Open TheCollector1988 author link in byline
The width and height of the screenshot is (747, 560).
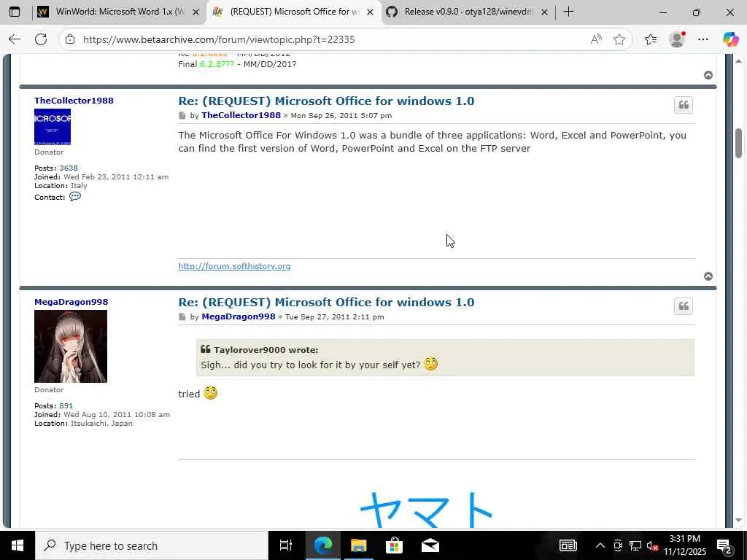pyautogui.click(x=241, y=115)
